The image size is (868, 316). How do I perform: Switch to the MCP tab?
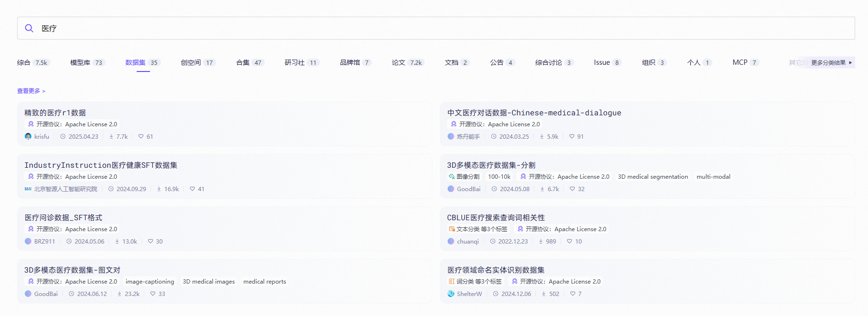pyautogui.click(x=746, y=62)
